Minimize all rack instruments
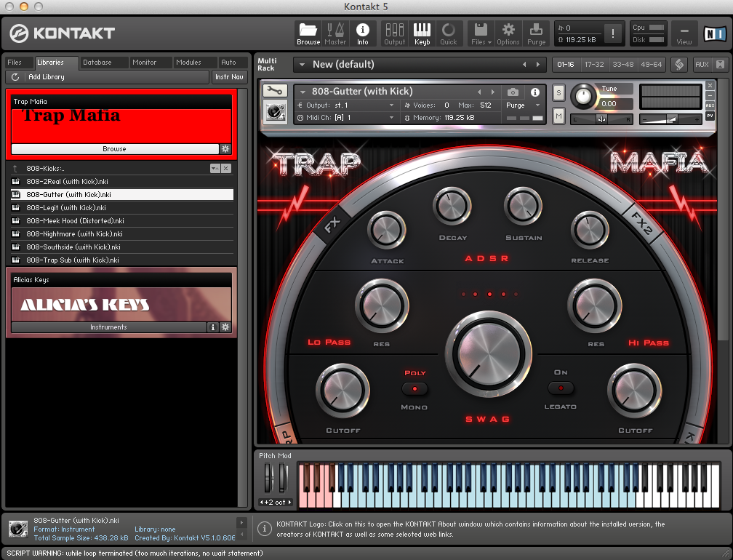Image resolution: width=733 pixels, height=560 pixels. [x=721, y=65]
